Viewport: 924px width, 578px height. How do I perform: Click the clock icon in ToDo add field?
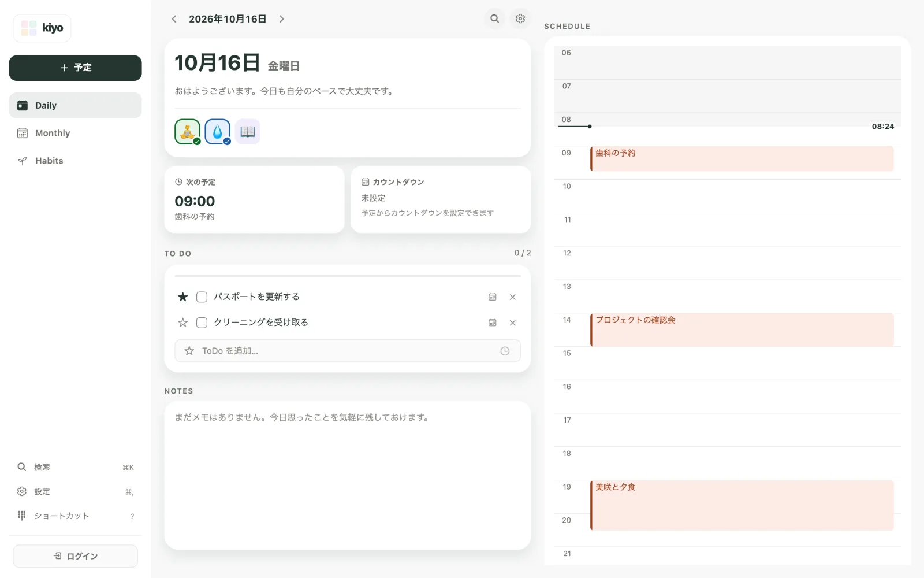[x=505, y=351]
